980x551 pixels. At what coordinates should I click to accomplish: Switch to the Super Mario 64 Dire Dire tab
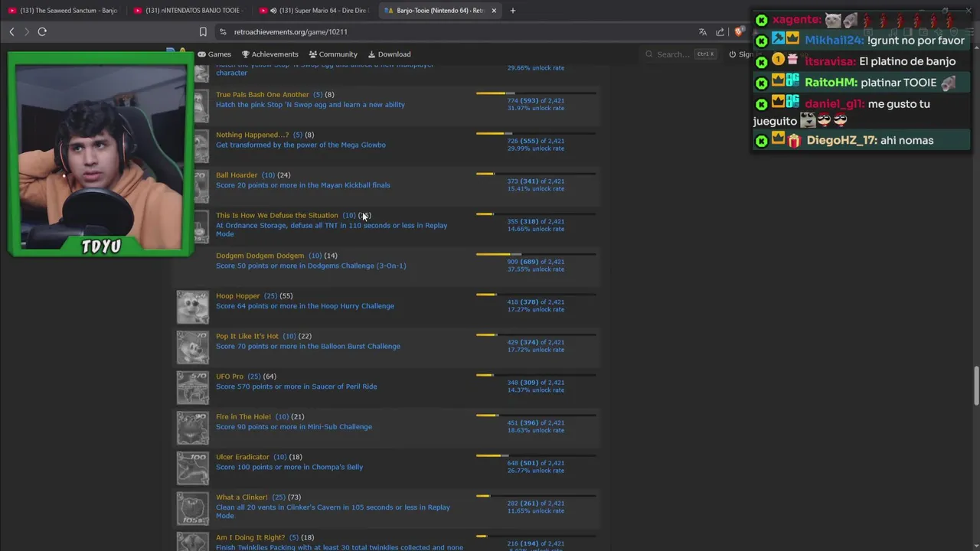(314, 11)
